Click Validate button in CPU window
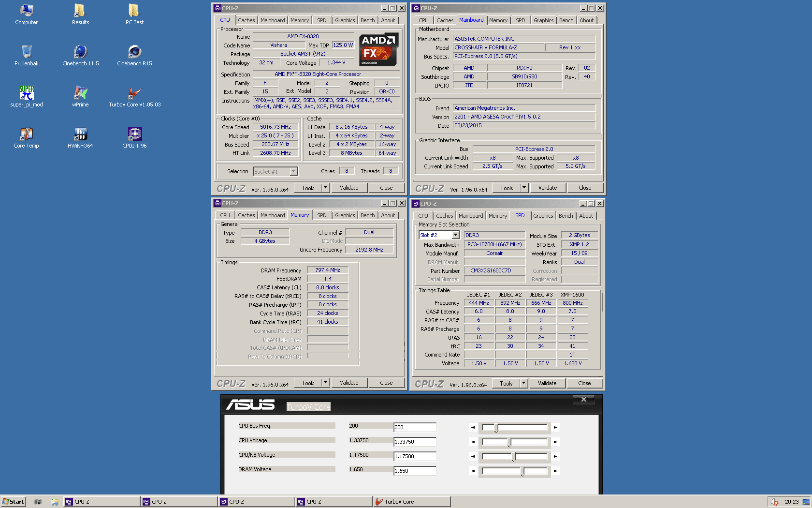This screenshot has width=812, height=508. (x=349, y=188)
